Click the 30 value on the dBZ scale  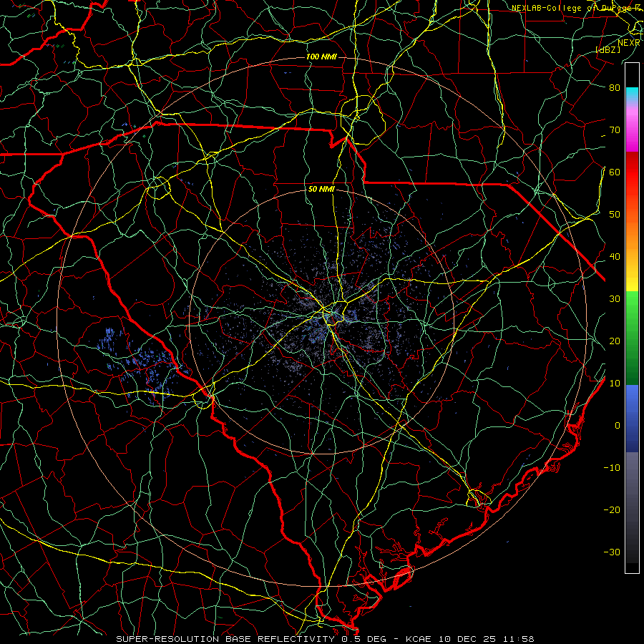[615, 298]
